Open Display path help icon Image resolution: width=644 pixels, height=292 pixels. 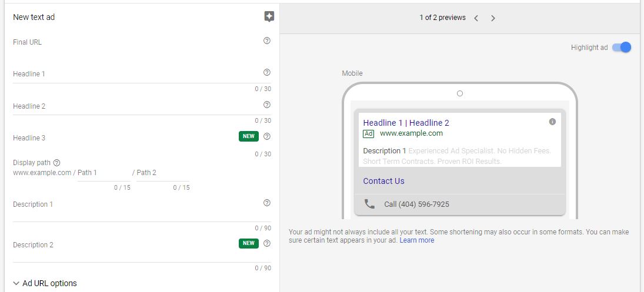click(x=56, y=163)
